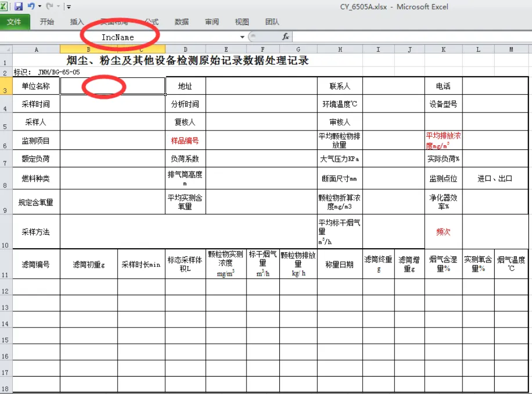This screenshot has width=532, height=394.
Task: Open the Name Box dropdown arrow
Action: [241, 36]
